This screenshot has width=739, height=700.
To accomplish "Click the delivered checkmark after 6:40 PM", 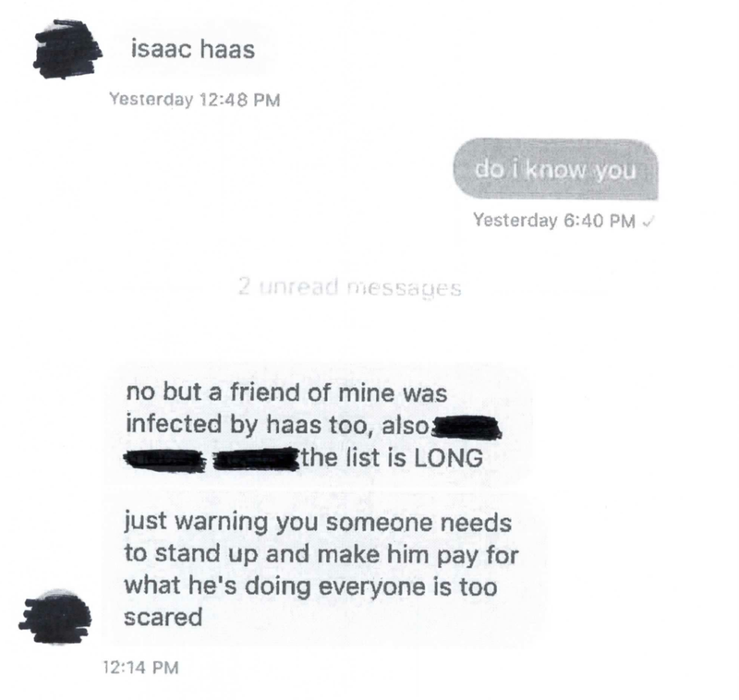I will (x=648, y=220).
